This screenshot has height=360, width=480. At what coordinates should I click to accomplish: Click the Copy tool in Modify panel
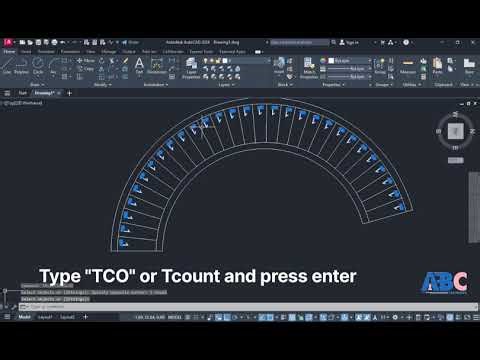pos(86,69)
